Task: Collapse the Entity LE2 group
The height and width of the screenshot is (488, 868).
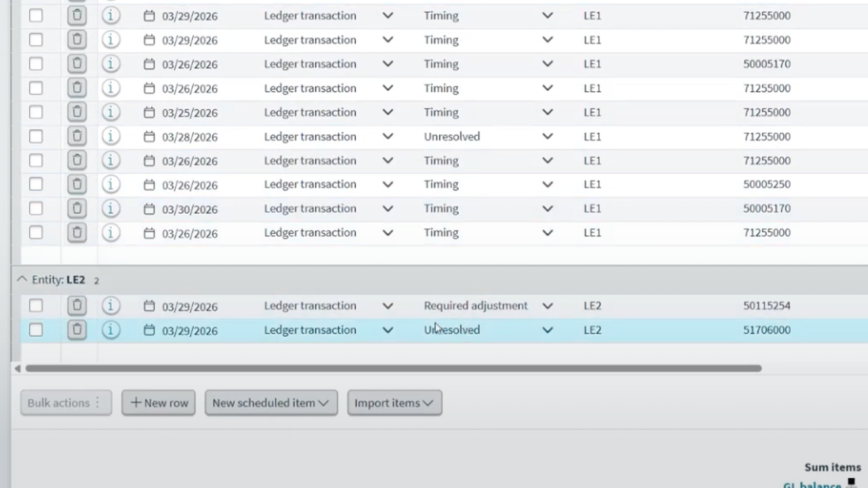Action: point(22,279)
